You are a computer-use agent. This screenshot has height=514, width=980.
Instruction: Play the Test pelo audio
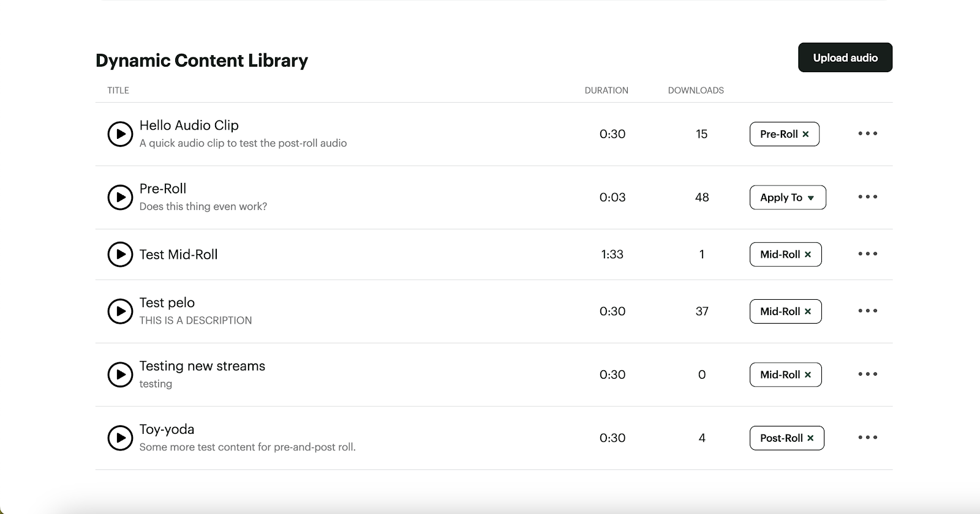[120, 311]
